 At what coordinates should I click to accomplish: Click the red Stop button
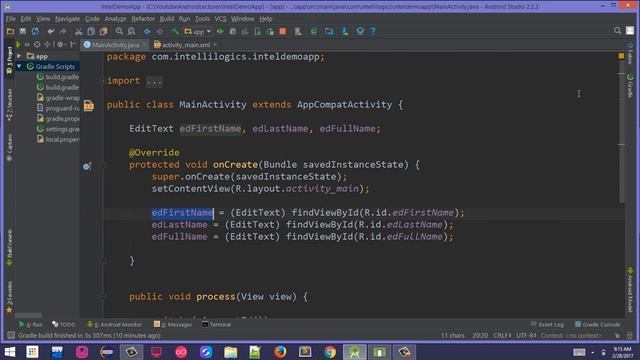282,31
